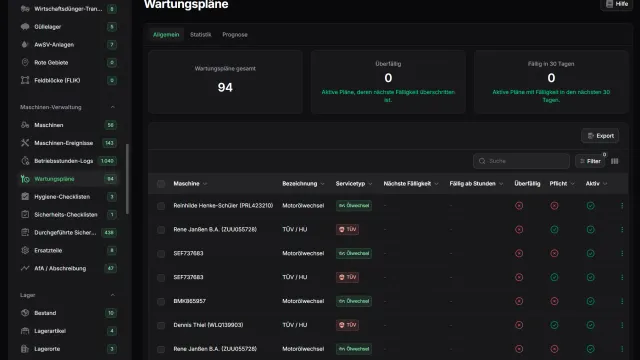Open row actions for Reinhilde Henke-Schüler Motorölwechsel
The width and height of the screenshot is (640, 360).
(x=622, y=206)
